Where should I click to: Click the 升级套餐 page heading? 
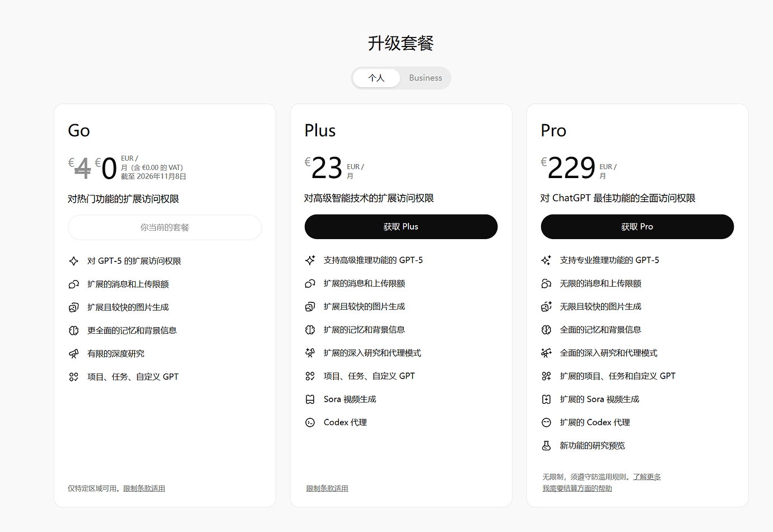(401, 43)
